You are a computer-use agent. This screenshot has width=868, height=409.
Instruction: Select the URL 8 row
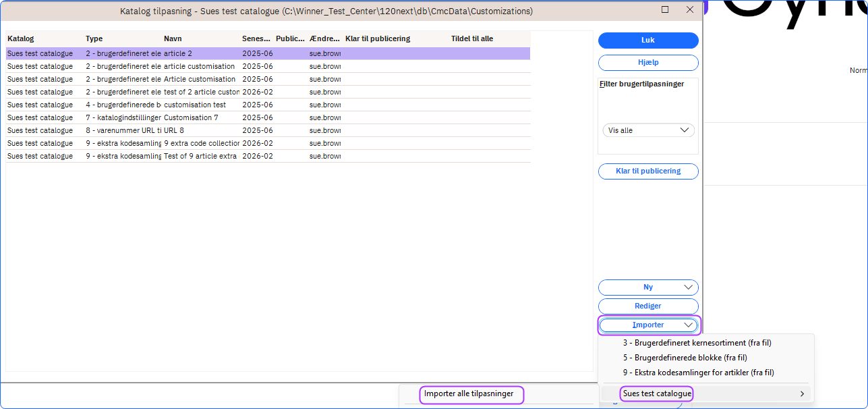point(174,131)
